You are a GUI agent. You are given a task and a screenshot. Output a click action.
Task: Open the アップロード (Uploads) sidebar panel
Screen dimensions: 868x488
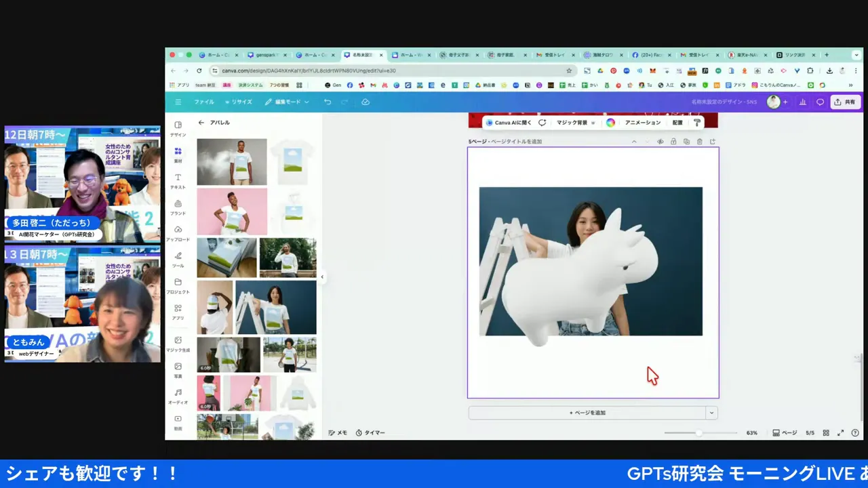pos(178,233)
